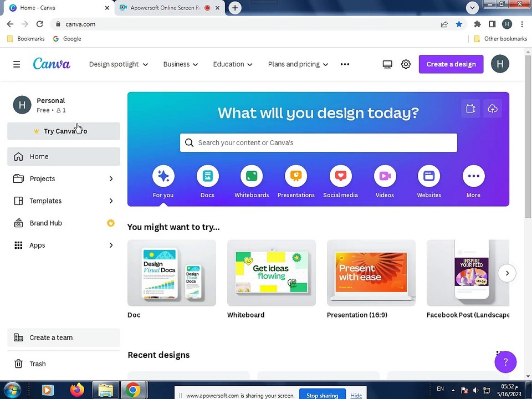This screenshot has width=532, height=399.
Task: Click the share page icon in address bar
Action: [444, 24]
